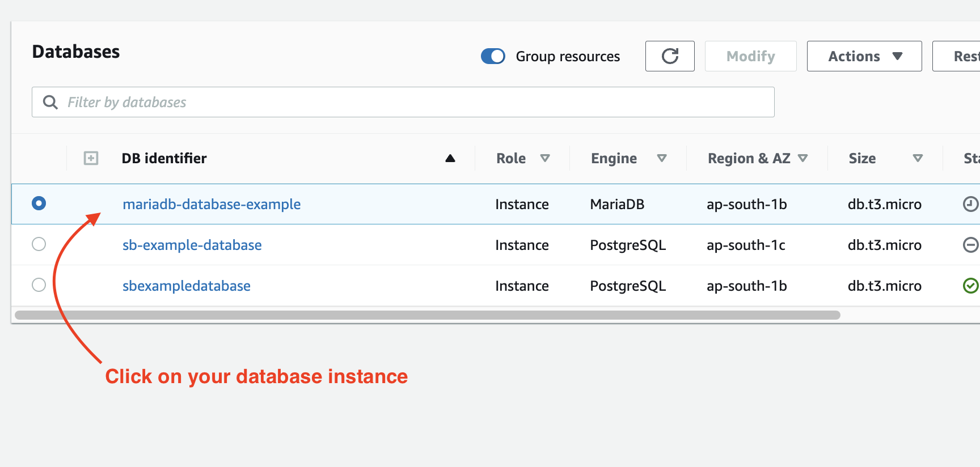This screenshot has width=980, height=467.
Task: Select the sb-example-database radio button
Action: pyautogui.click(x=39, y=244)
